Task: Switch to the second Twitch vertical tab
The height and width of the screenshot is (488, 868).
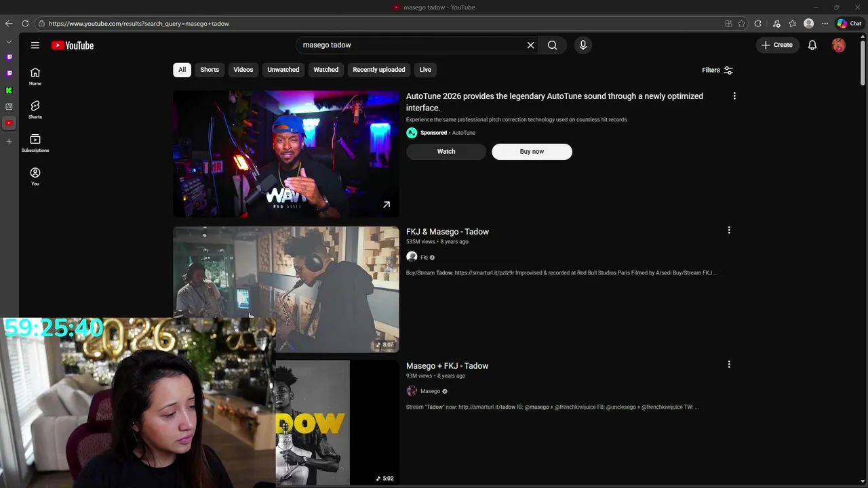Action: [x=9, y=74]
